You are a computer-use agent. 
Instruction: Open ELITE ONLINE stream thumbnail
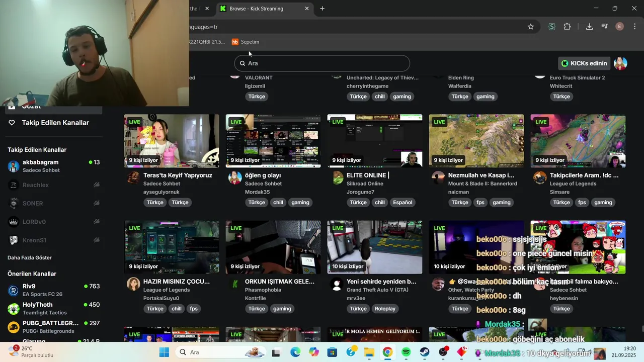tap(375, 141)
